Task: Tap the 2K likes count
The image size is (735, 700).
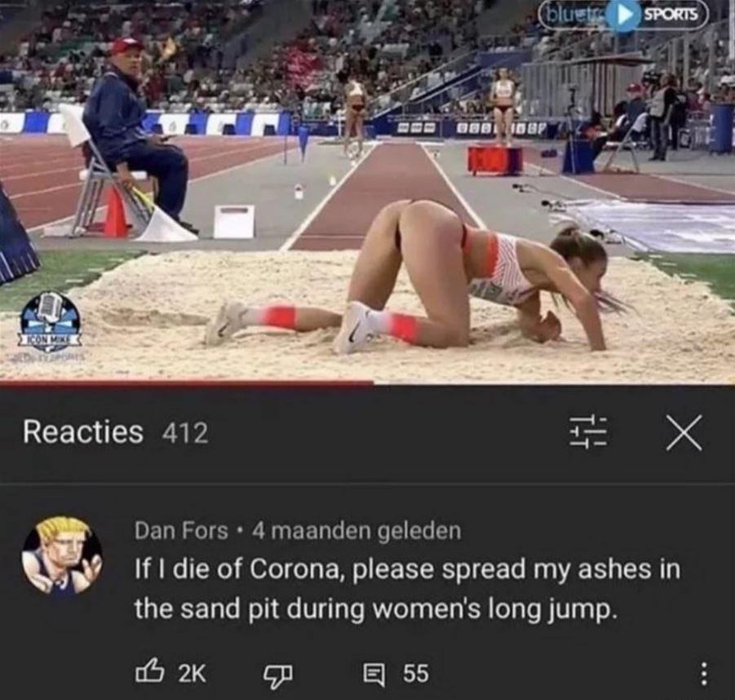Action: pos(193,673)
